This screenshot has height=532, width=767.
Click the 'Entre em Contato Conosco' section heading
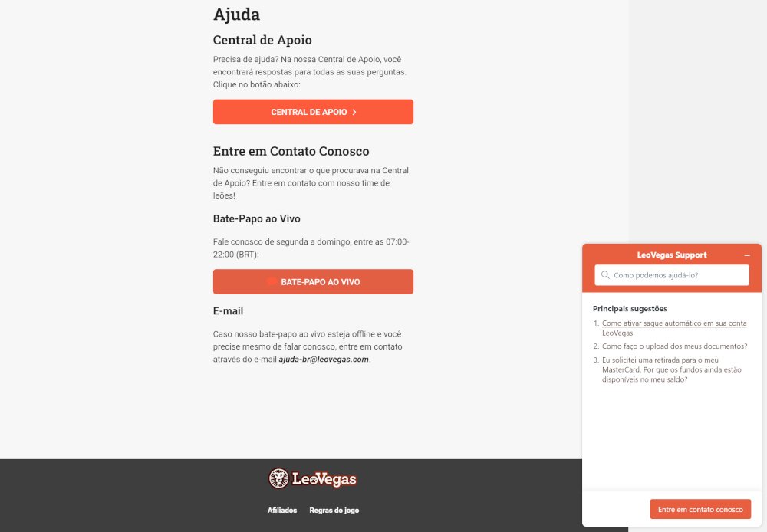291,151
